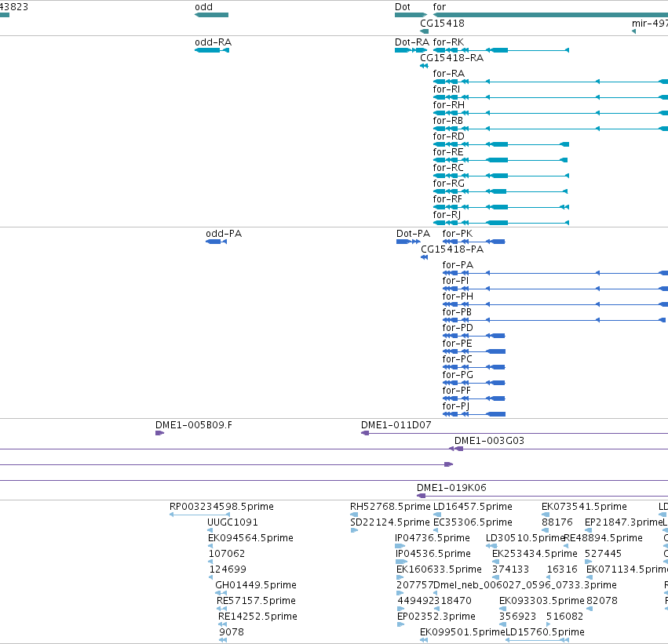
Task: Select the for-RJ transcript label
Action: point(447,215)
